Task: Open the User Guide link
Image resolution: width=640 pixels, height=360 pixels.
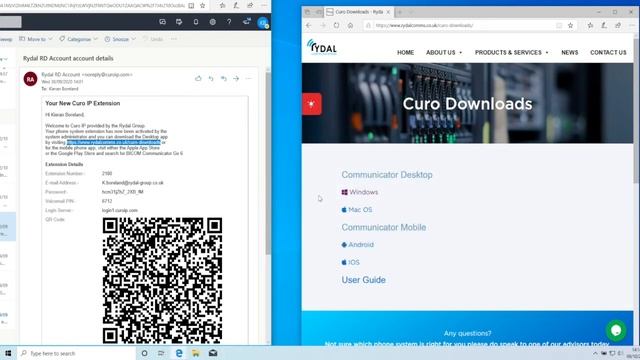Action: 364,280
